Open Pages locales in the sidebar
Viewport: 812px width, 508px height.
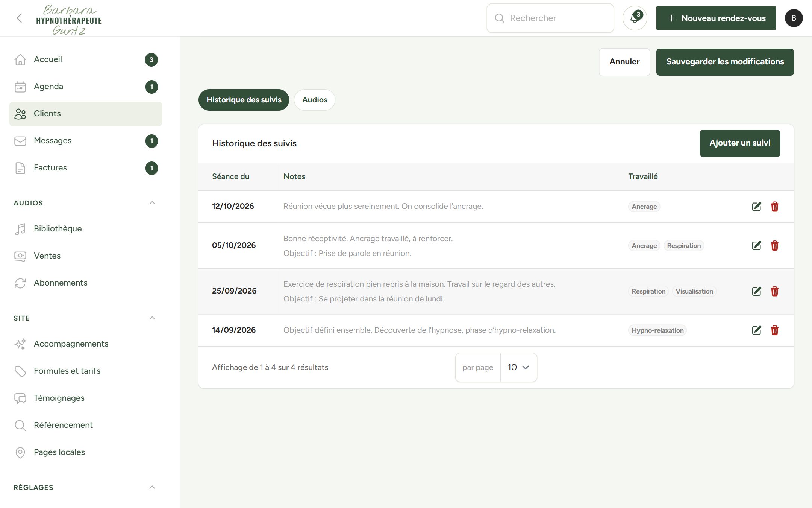[x=86, y=452]
